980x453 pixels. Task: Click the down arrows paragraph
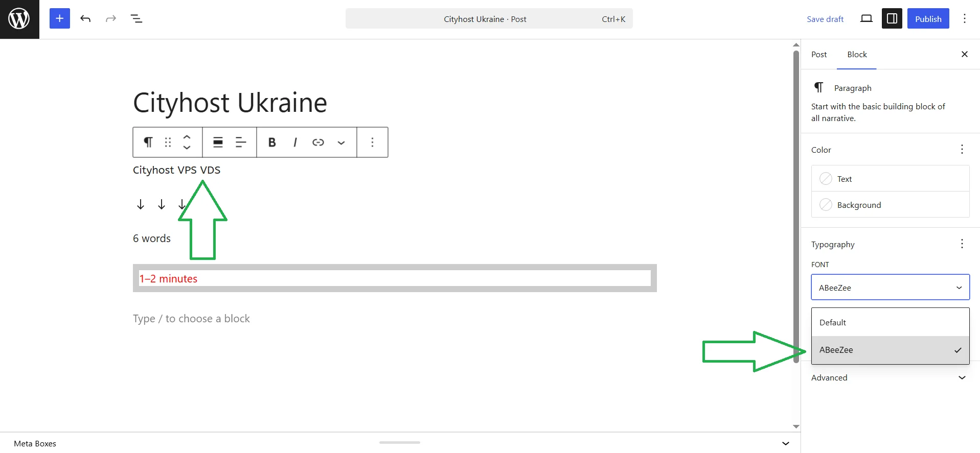161,204
